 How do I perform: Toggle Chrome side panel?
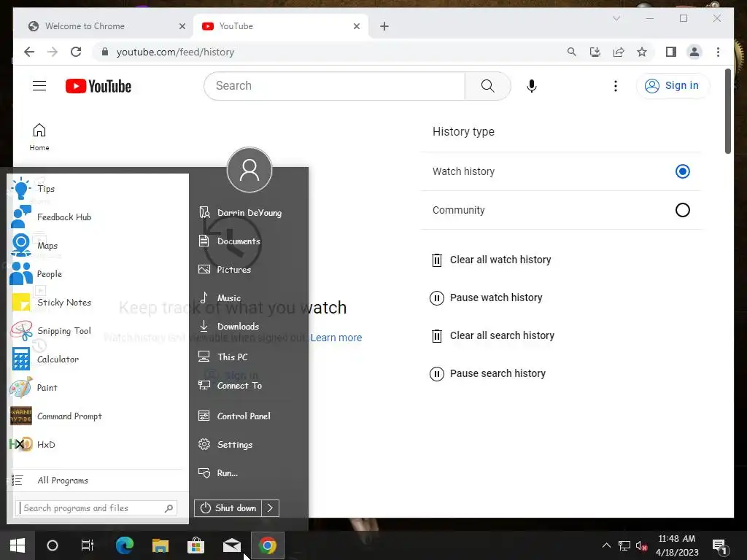coord(671,52)
